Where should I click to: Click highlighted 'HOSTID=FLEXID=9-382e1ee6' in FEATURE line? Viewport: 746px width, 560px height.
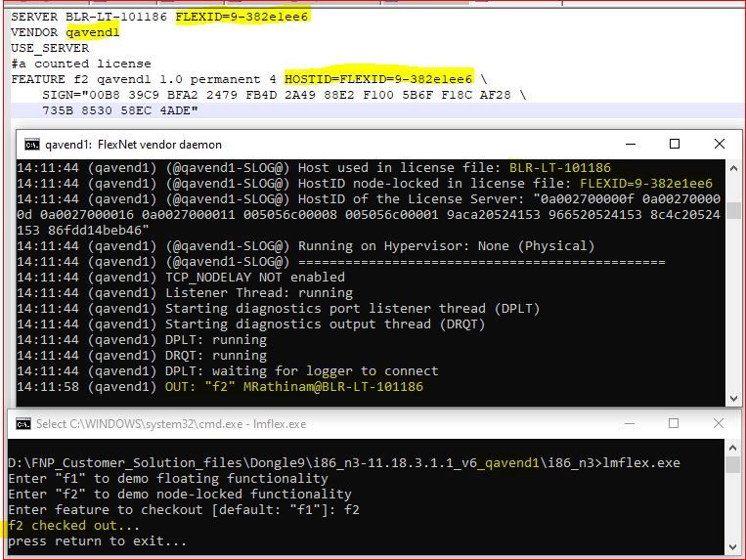coord(378,79)
